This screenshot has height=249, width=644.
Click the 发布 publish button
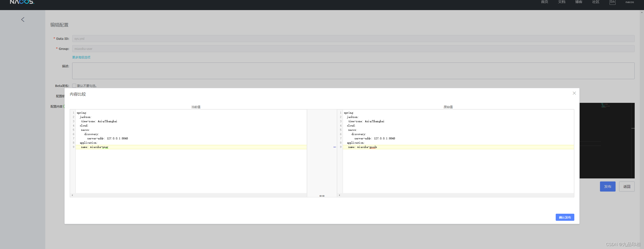point(607,186)
